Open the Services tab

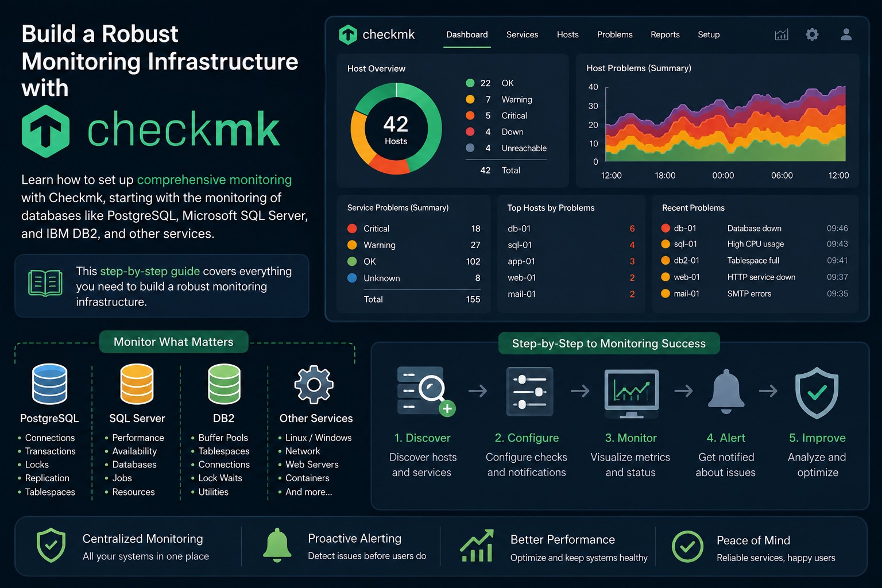522,34
